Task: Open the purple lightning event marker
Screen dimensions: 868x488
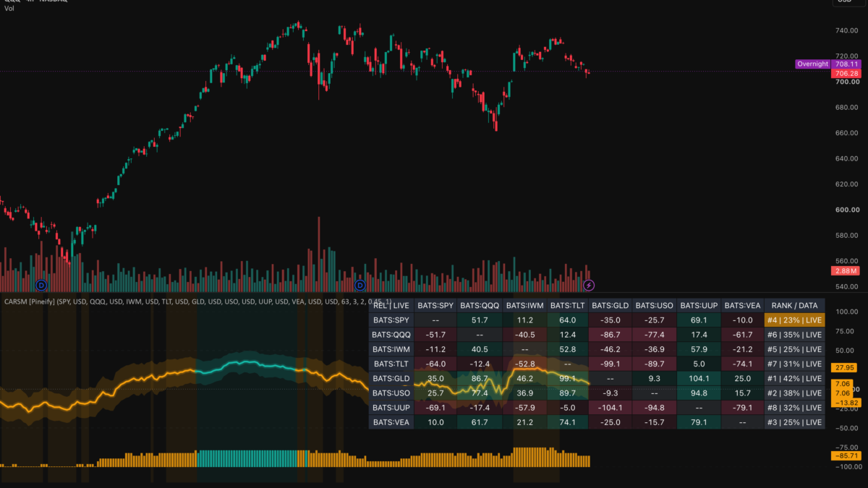Action: [x=589, y=285]
